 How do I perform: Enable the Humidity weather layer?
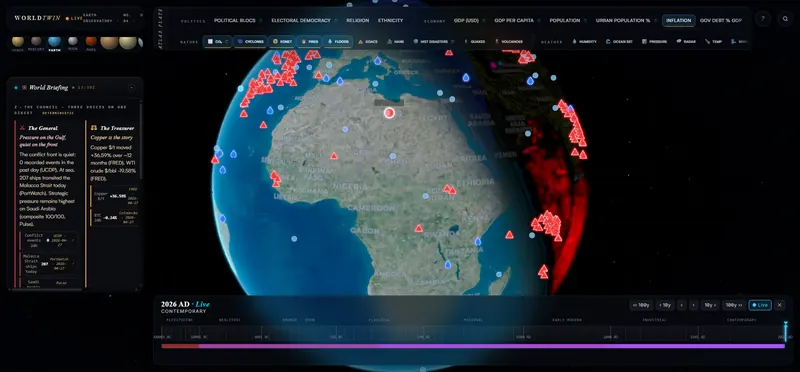click(x=585, y=41)
